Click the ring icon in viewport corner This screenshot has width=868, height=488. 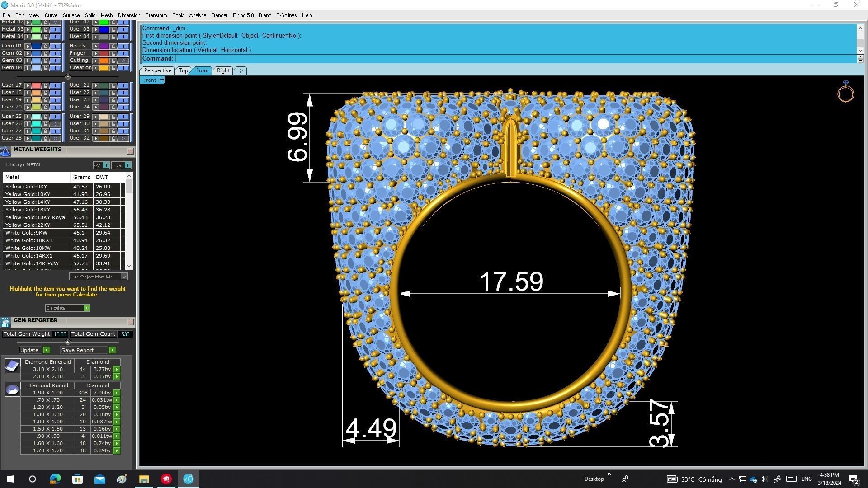pos(845,92)
